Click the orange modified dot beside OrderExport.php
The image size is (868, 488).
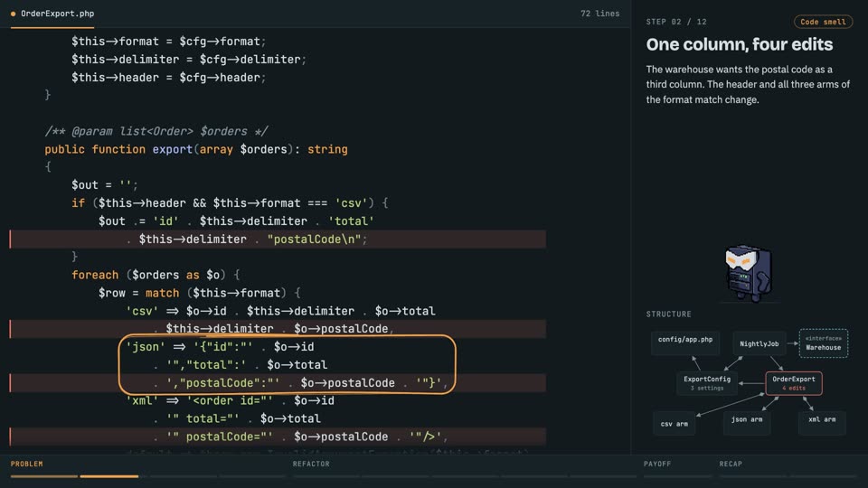14,14
